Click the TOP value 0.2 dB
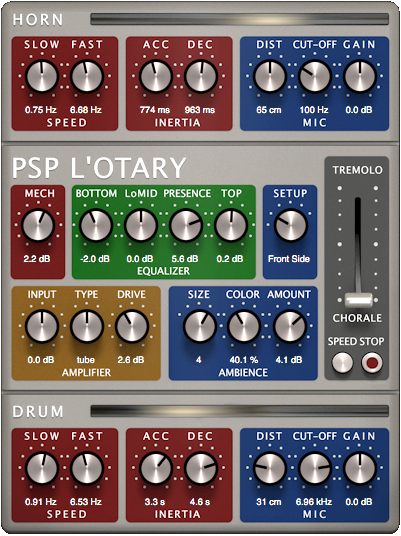401x536 pixels. click(230, 259)
